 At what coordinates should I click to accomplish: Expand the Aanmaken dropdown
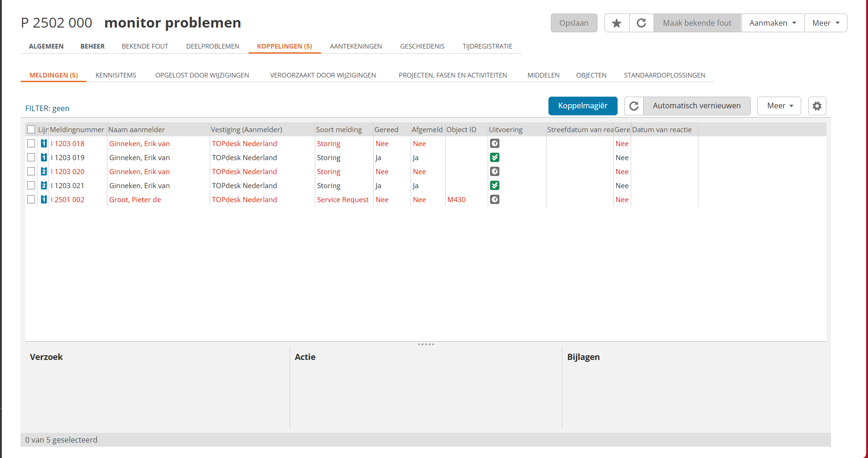point(772,23)
